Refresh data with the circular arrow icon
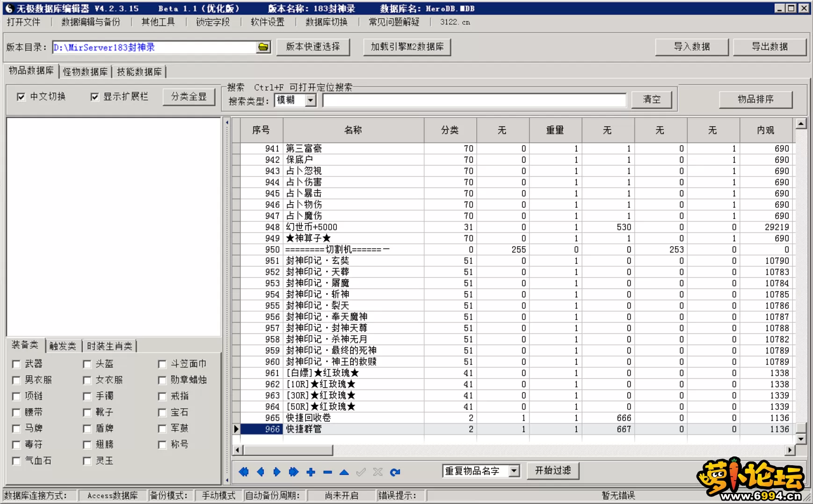The image size is (813, 504). [x=395, y=472]
